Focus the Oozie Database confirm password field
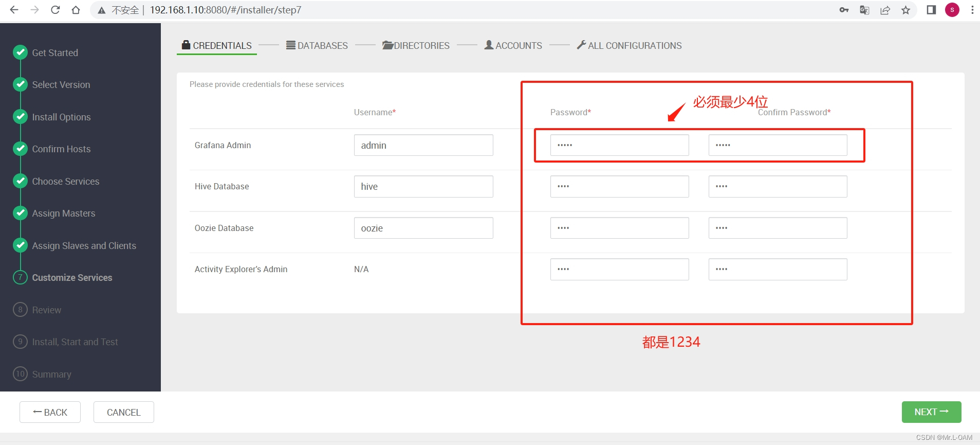The width and height of the screenshot is (980, 445). click(778, 228)
